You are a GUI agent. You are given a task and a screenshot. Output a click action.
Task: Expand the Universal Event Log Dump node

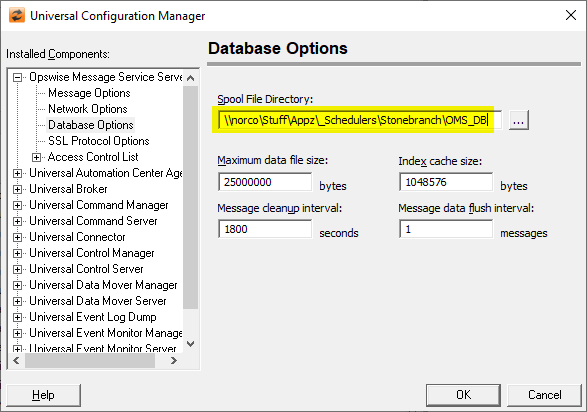[x=17, y=318]
